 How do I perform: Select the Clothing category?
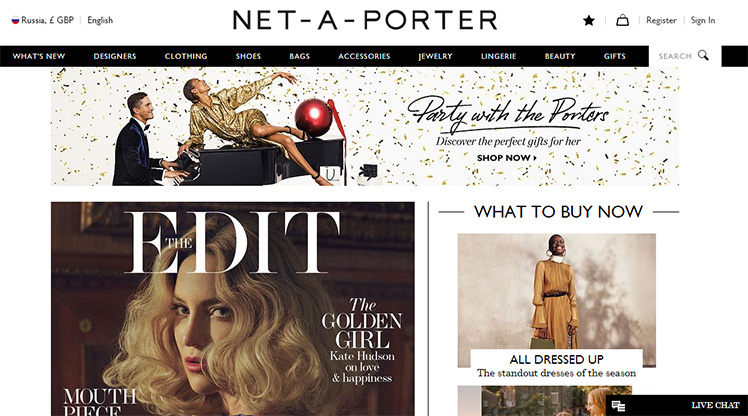click(x=186, y=56)
